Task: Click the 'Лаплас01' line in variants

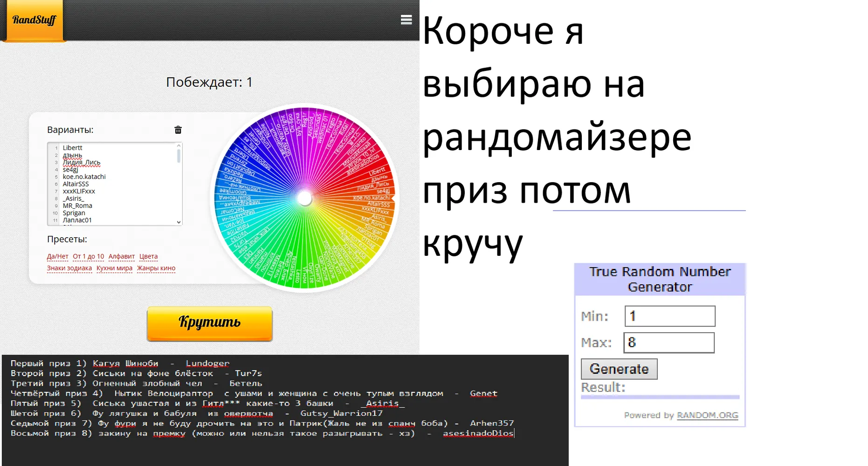Action: pos(77,220)
